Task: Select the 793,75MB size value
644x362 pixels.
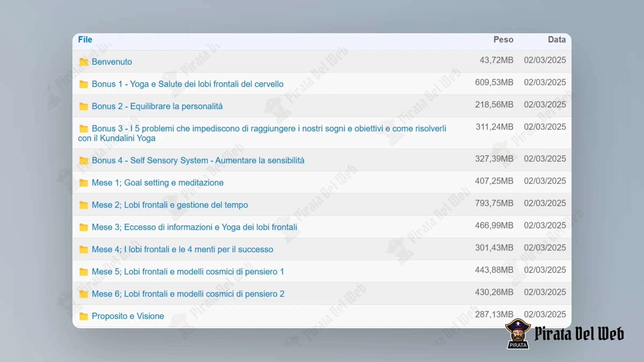Action: point(494,203)
